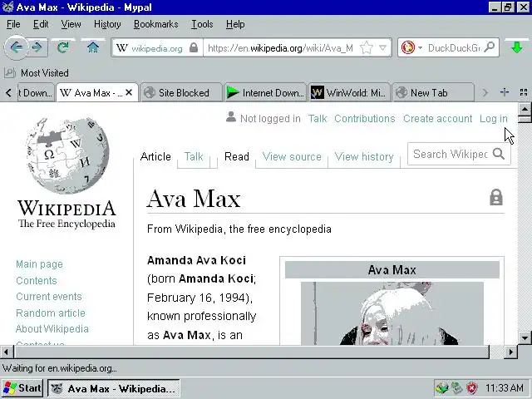Open the Tools menu

point(202,24)
